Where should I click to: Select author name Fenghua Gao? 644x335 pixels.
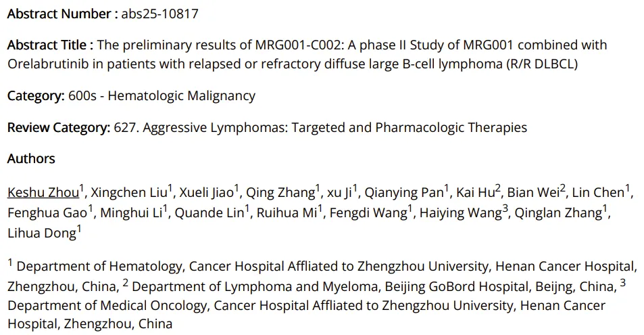(x=47, y=214)
